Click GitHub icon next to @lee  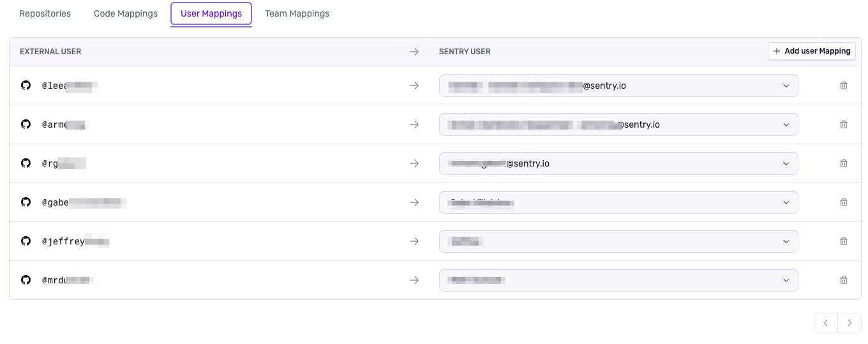26,86
